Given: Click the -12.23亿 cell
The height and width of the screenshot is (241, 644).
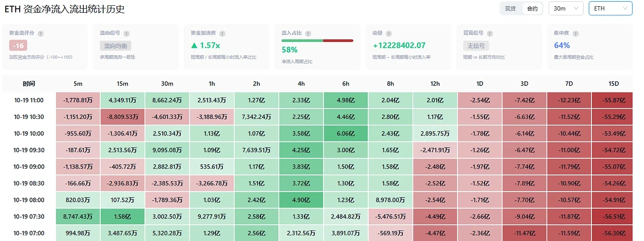Looking at the screenshot, I should pos(569,100).
